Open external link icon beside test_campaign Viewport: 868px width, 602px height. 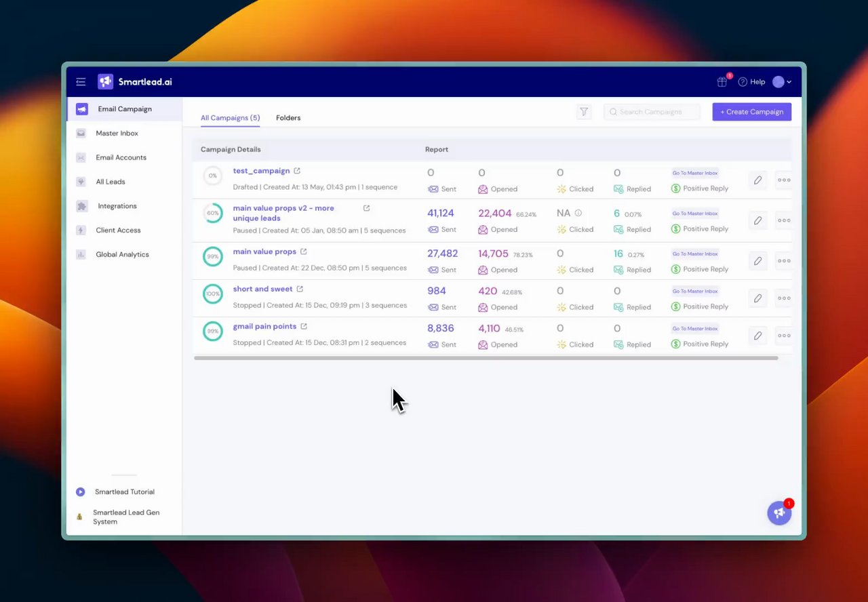click(297, 171)
